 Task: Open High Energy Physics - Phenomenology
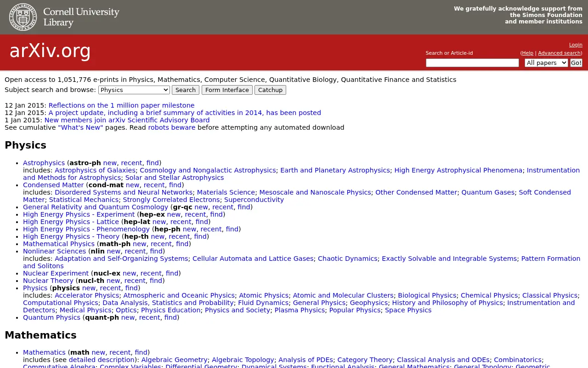point(86,229)
